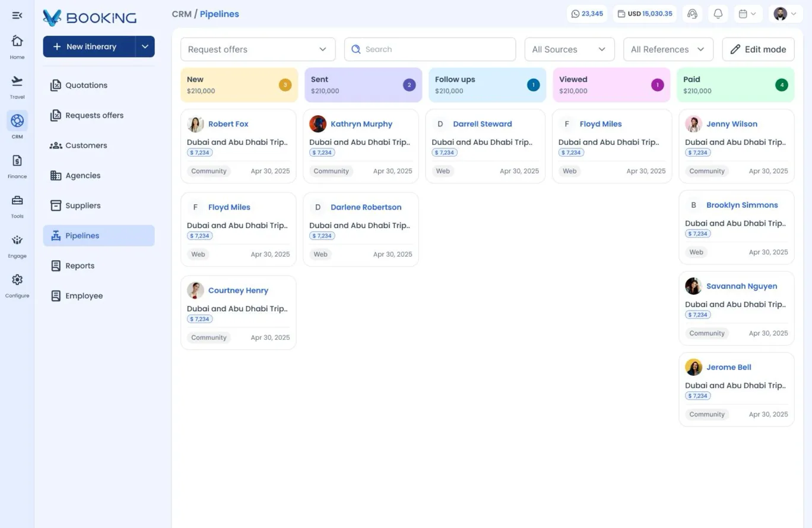The image size is (812, 528).
Task: Click the Paid column header
Action: [735, 85]
